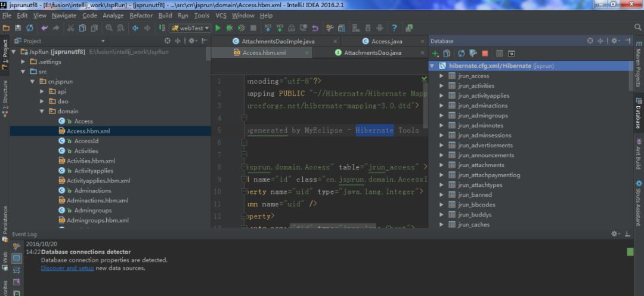
Task: Open the Navigate menu
Action: tap(64, 16)
